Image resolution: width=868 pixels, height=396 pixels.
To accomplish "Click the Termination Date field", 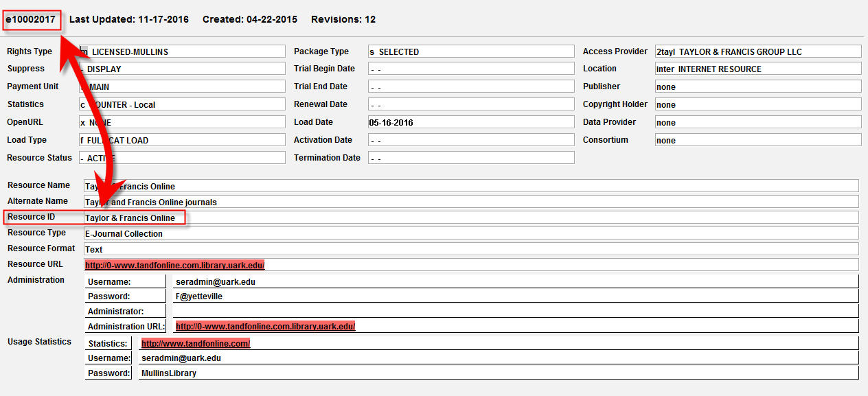I will (471, 158).
